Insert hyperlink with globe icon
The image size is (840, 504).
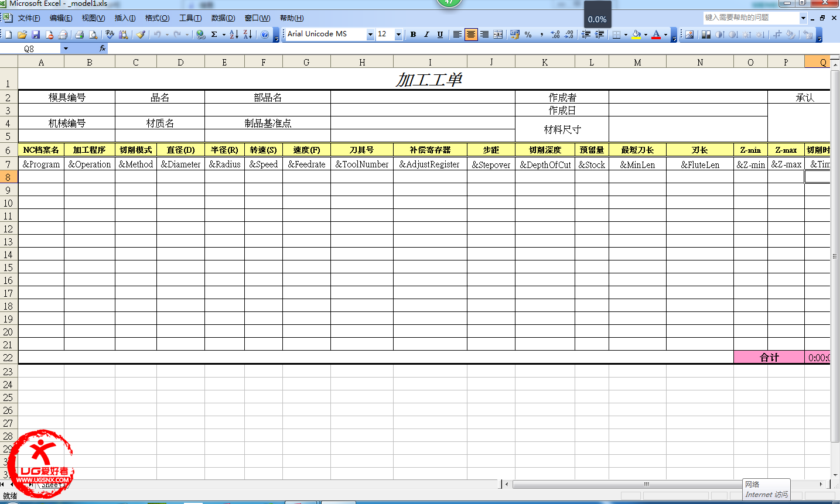(x=201, y=35)
